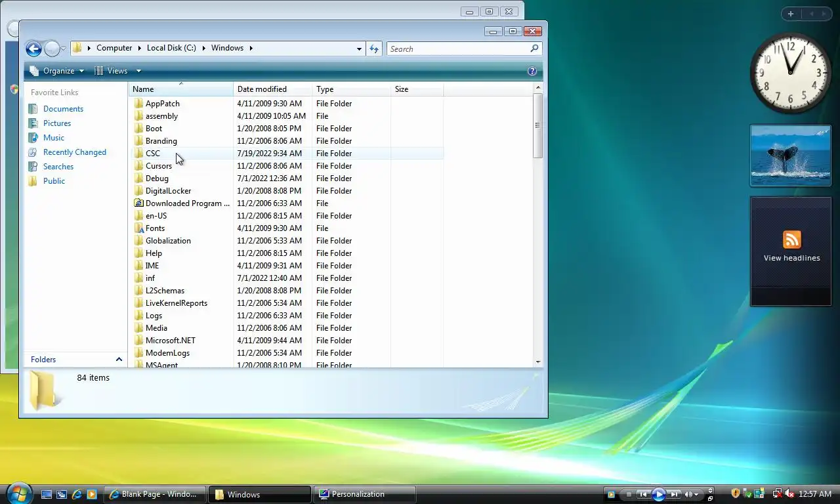Sort by the Type column header
Viewport: 840px width, 504px height.
pyautogui.click(x=351, y=89)
